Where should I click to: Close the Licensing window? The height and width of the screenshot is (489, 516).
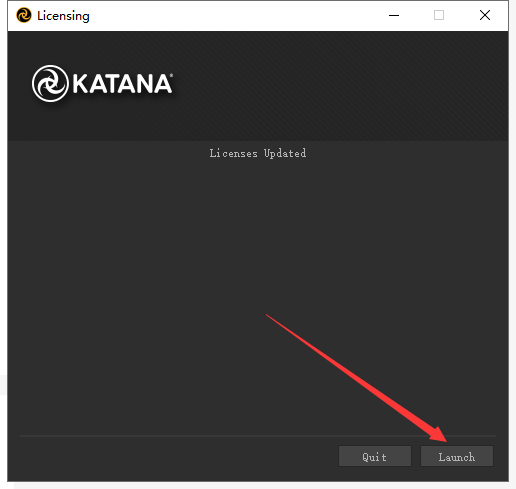point(485,15)
